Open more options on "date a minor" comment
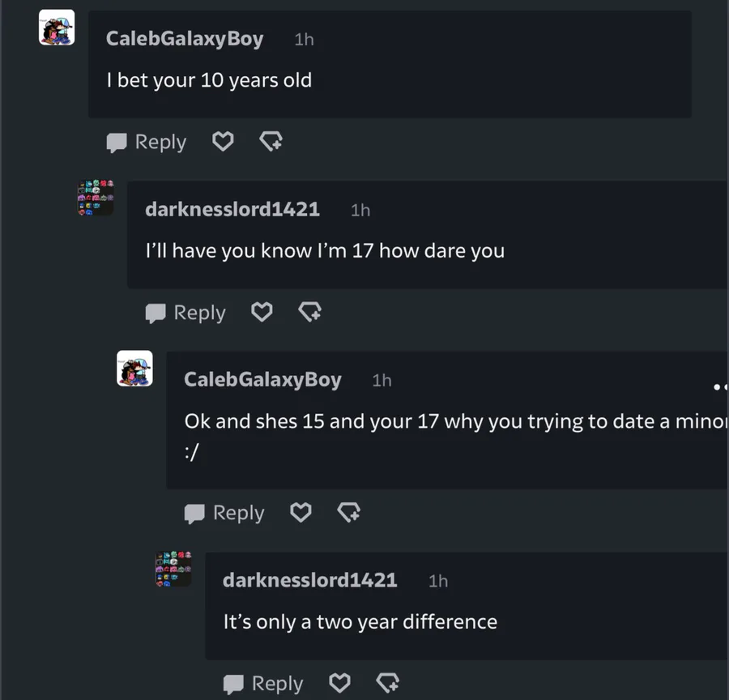This screenshot has width=729, height=700. pyautogui.click(x=720, y=387)
